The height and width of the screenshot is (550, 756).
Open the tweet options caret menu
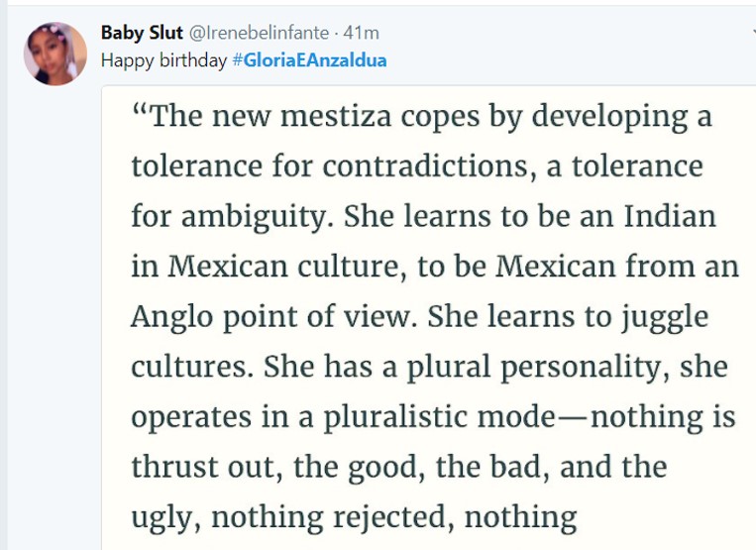[x=752, y=33]
